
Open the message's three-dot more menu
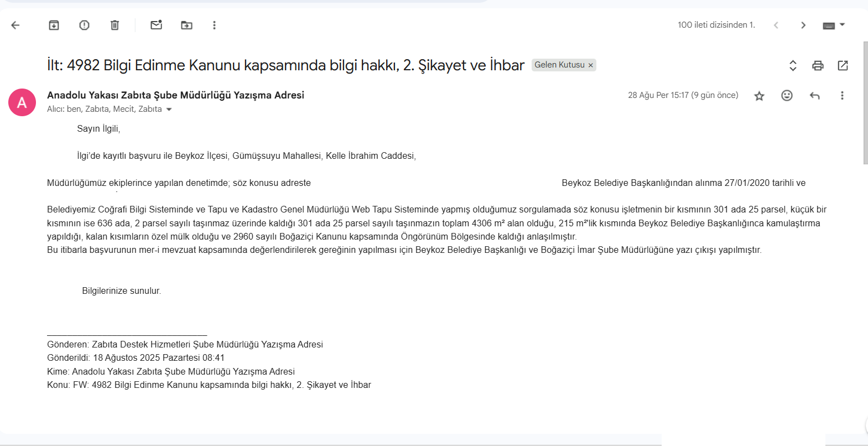[x=842, y=96]
